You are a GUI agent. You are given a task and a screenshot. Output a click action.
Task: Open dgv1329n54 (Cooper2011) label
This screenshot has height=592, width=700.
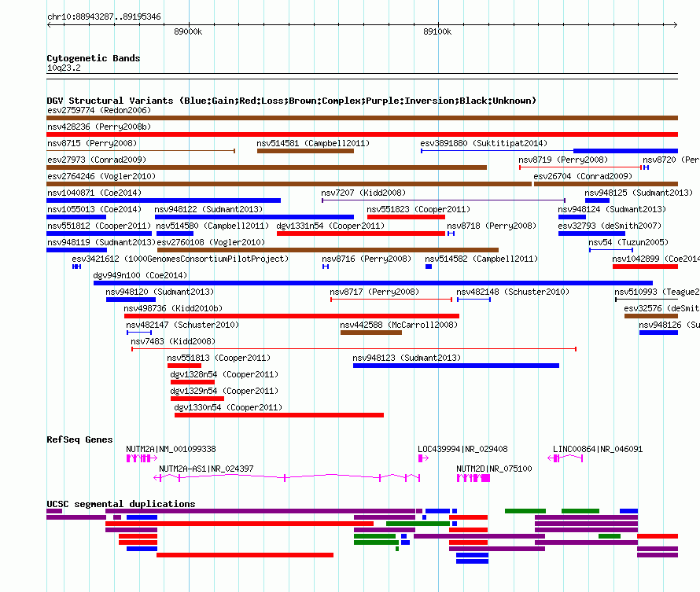tap(224, 391)
